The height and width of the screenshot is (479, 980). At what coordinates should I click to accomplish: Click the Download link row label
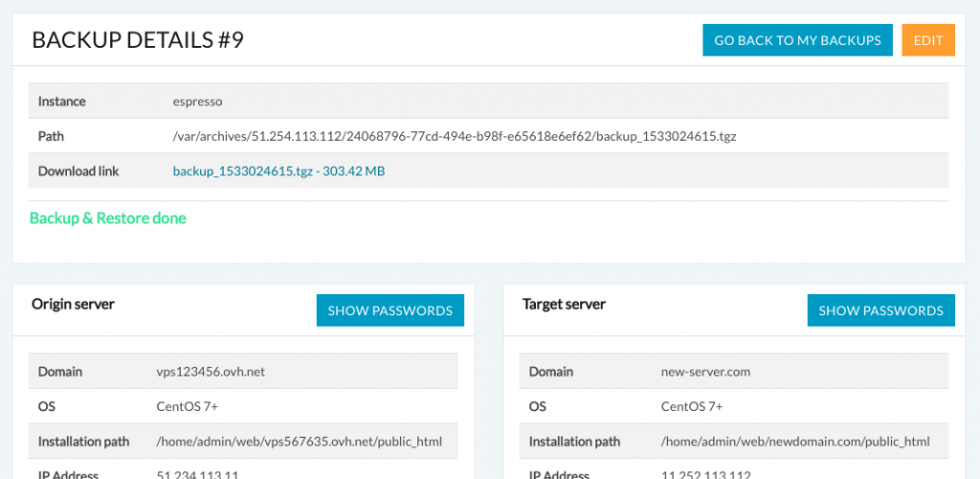pyautogui.click(x=78, y=171)
